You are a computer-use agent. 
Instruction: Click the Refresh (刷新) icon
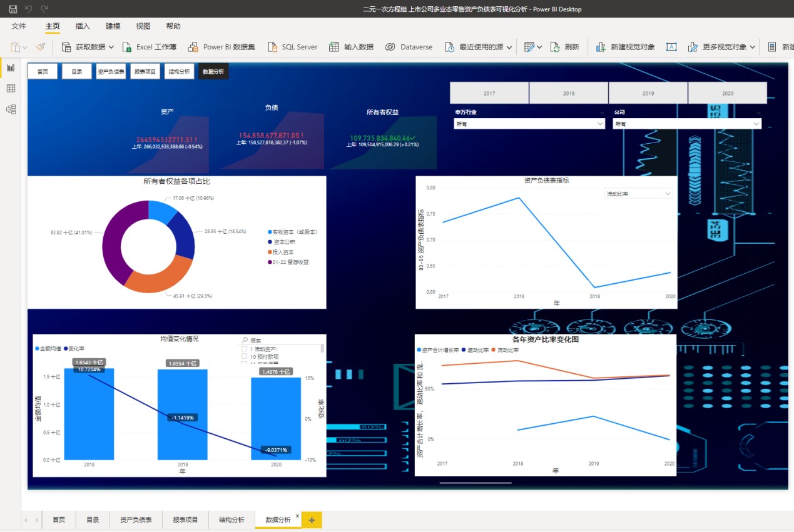pos(555,47)
